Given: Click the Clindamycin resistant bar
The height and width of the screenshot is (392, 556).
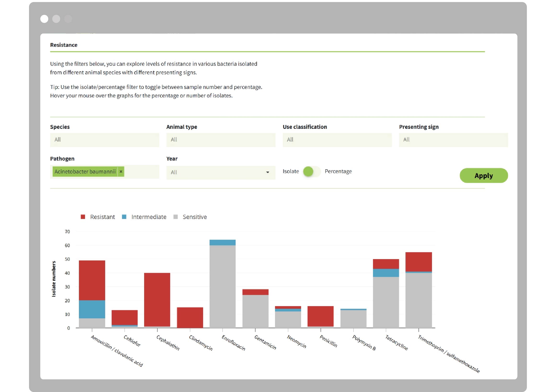Looking at the screenshot, I should point(190,317).
